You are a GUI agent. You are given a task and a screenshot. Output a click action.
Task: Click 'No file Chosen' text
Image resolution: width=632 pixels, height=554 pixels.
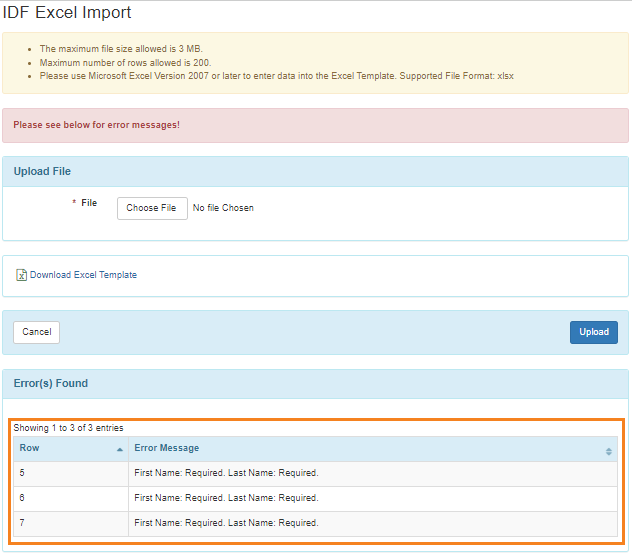click(223, 208)
